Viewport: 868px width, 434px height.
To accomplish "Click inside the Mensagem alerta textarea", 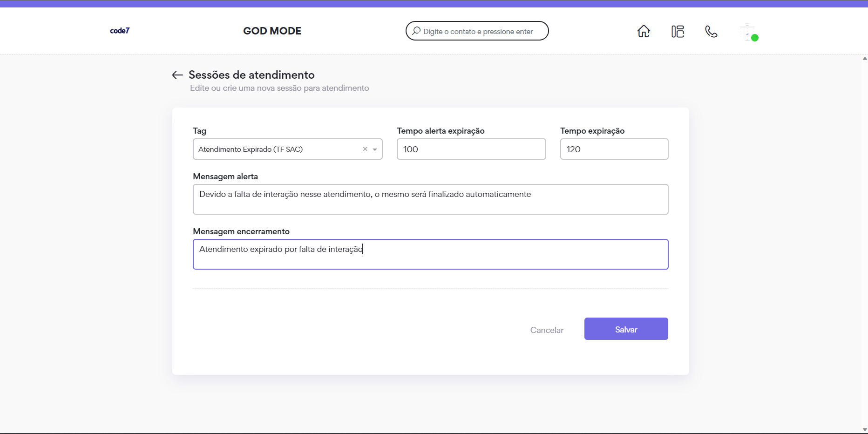I will pos(431,199).
